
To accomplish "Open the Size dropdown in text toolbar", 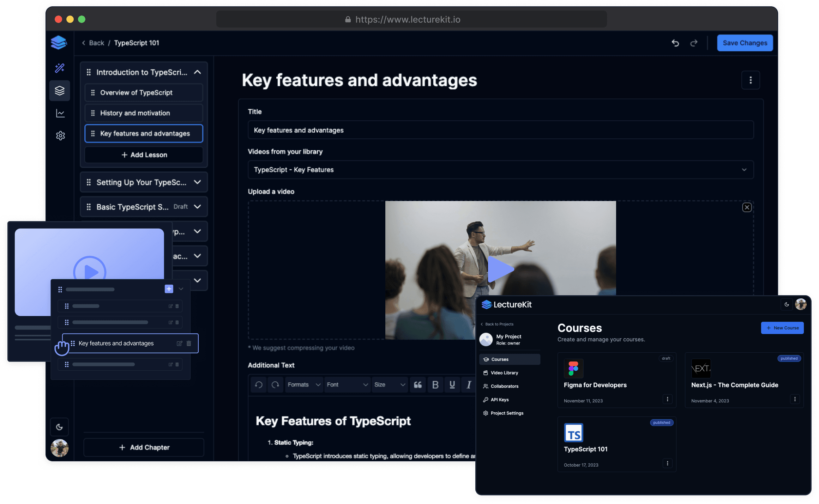I will pos(390,385).
